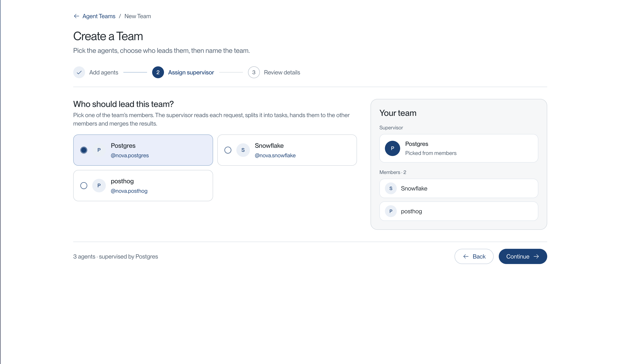The width and height of the screenshot is (620, 364).
Task: Click the Supervisor label in Your team
Action: tap(391, 127)
